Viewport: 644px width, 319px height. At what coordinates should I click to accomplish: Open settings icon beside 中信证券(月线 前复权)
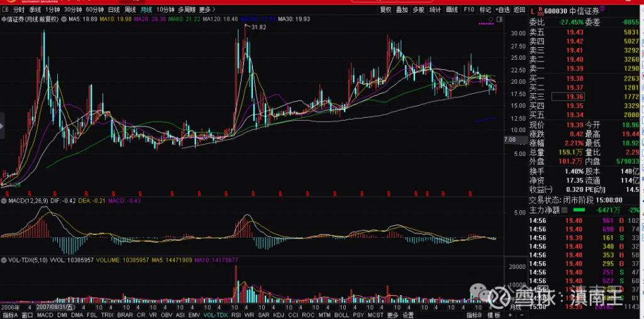click(x=64, y=19)
